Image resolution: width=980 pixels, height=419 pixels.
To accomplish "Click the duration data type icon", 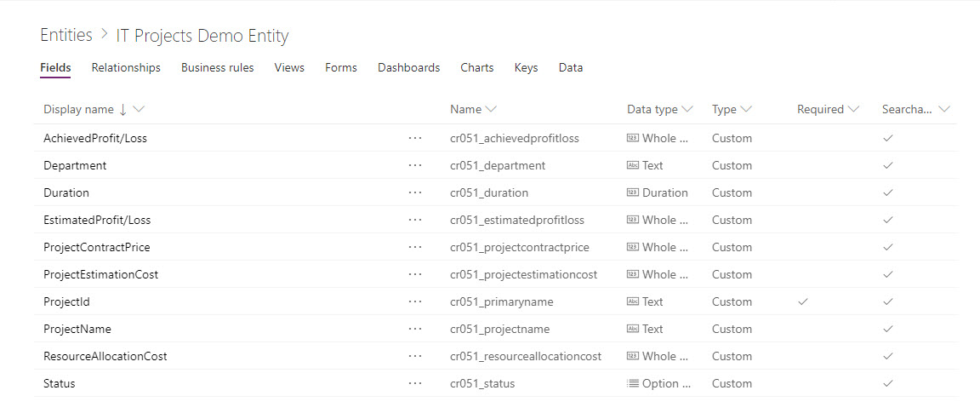I will pos(632,192).
